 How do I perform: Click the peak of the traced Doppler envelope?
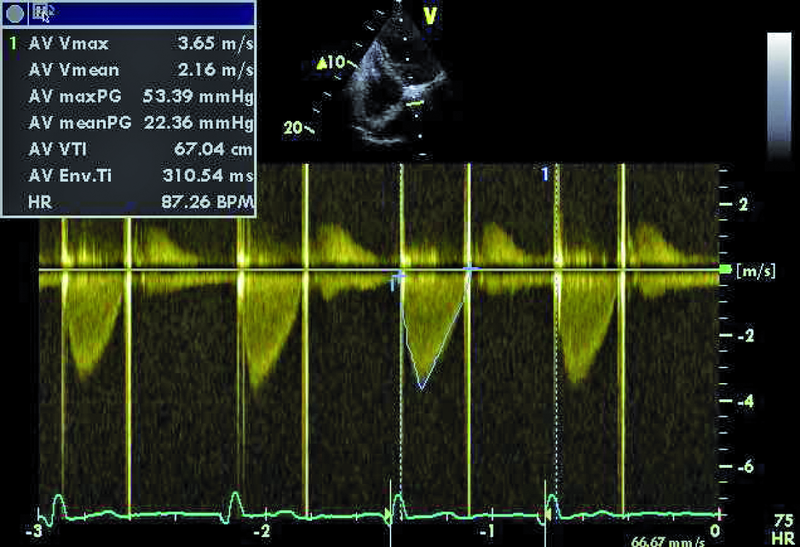[423, 385]
